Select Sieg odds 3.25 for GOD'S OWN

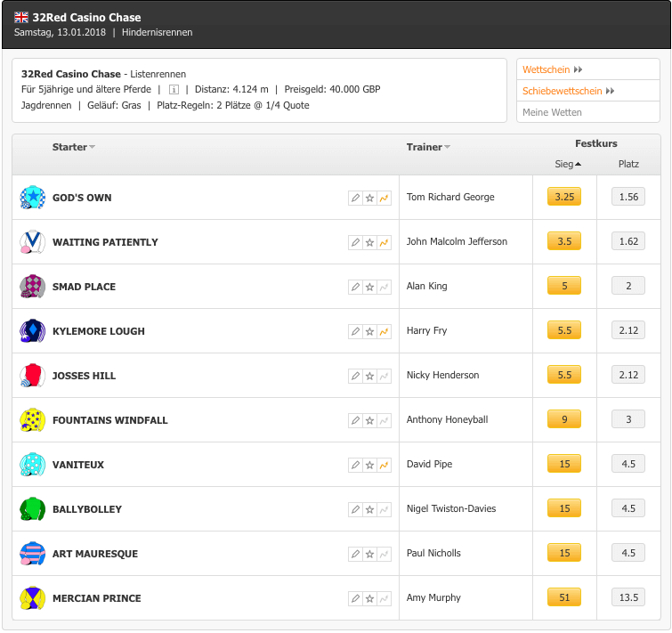click(564, 197)
